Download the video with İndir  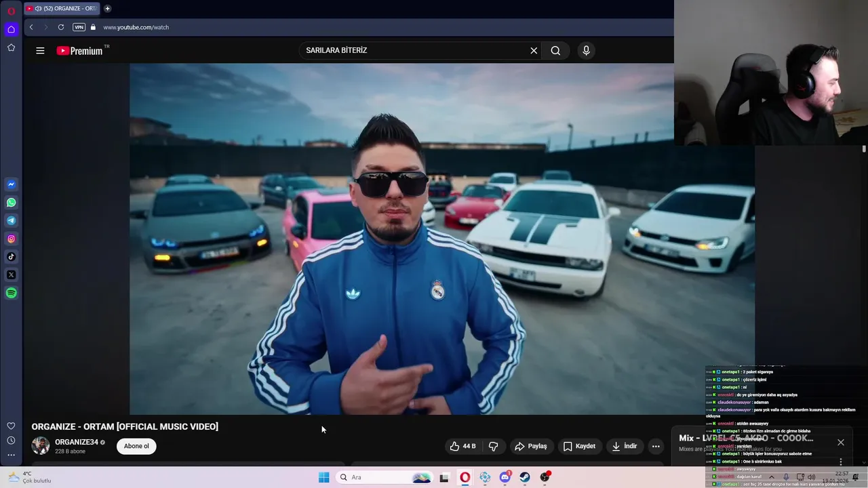[625, 446]
